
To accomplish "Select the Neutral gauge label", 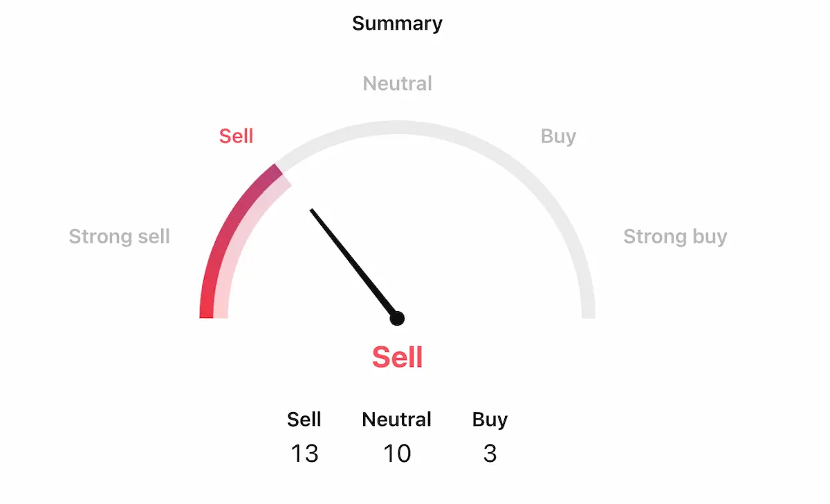I will coord(397,84).
